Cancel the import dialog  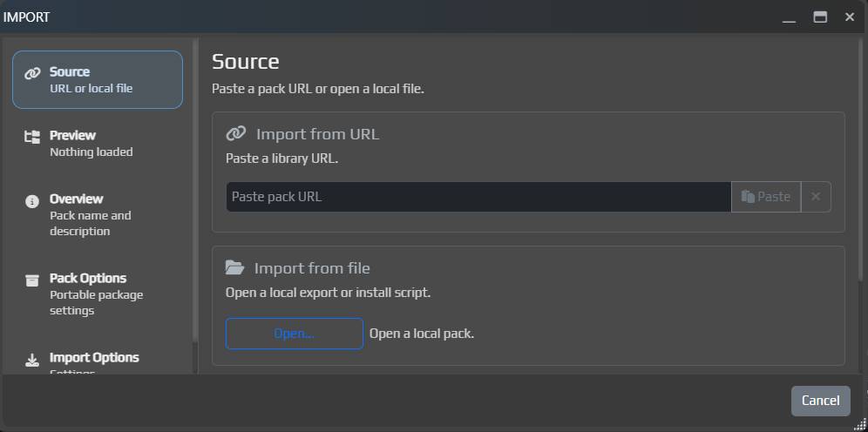[820, 401]
